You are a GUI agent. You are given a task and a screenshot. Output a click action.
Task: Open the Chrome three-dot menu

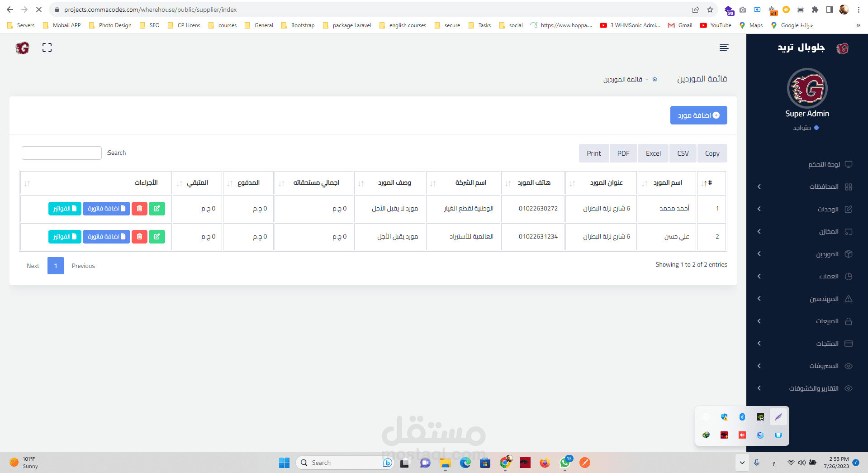coord(859,10)
